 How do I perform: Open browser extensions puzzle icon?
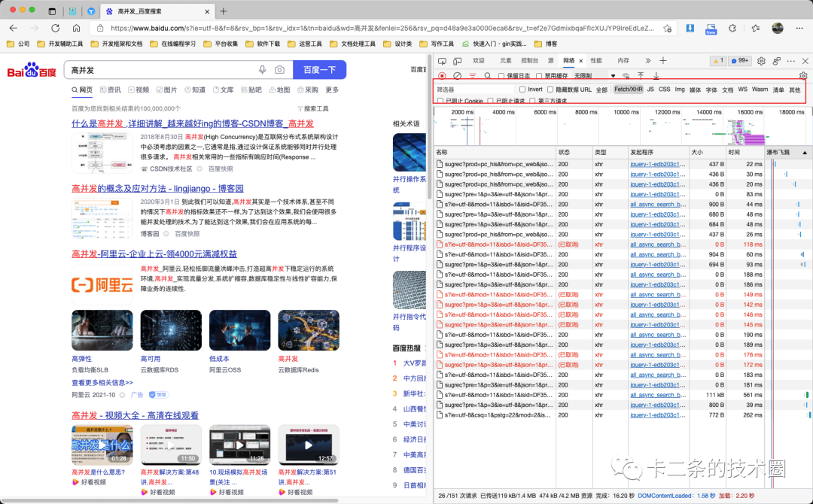pos(732,29)
